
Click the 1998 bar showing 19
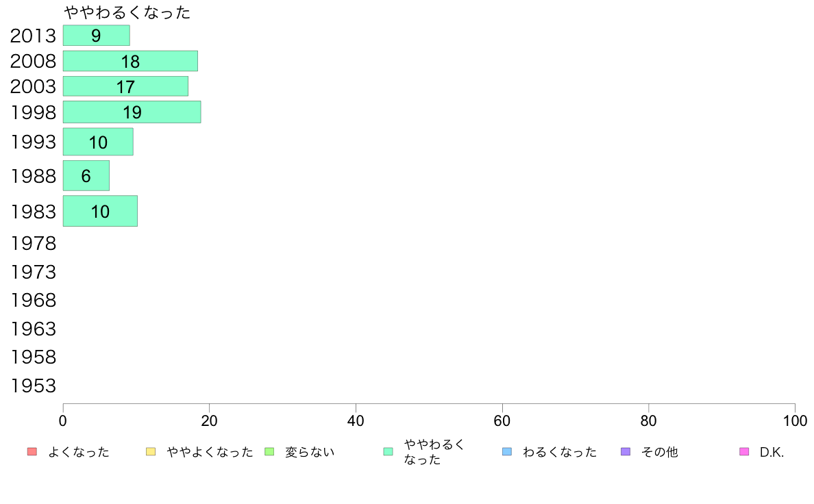(132, 112)
